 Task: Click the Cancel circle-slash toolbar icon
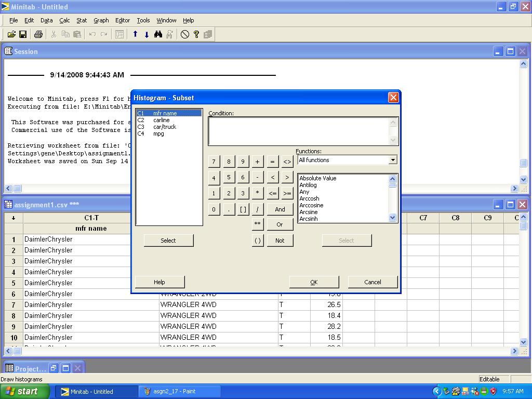tap(185, 34)
